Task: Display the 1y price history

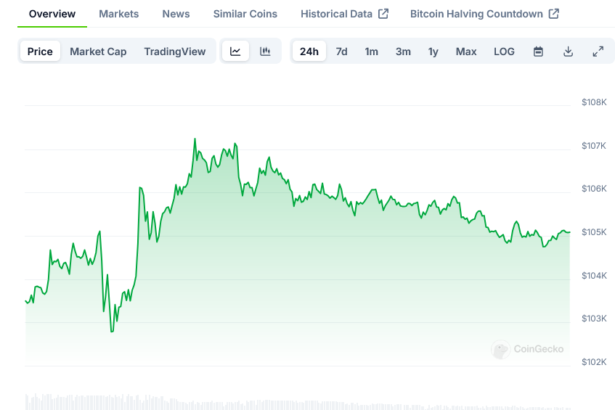Action: [x=433, y=51]
